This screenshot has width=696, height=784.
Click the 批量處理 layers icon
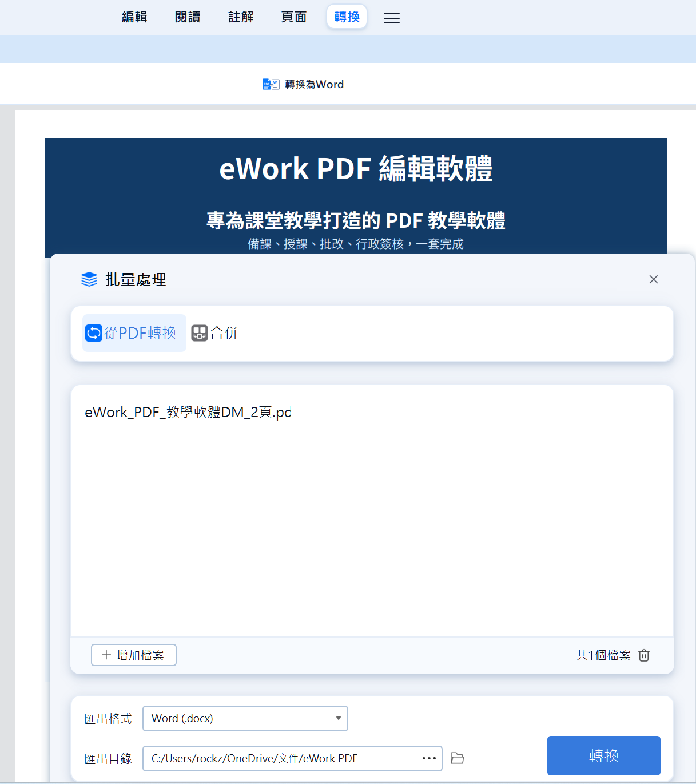89,279
